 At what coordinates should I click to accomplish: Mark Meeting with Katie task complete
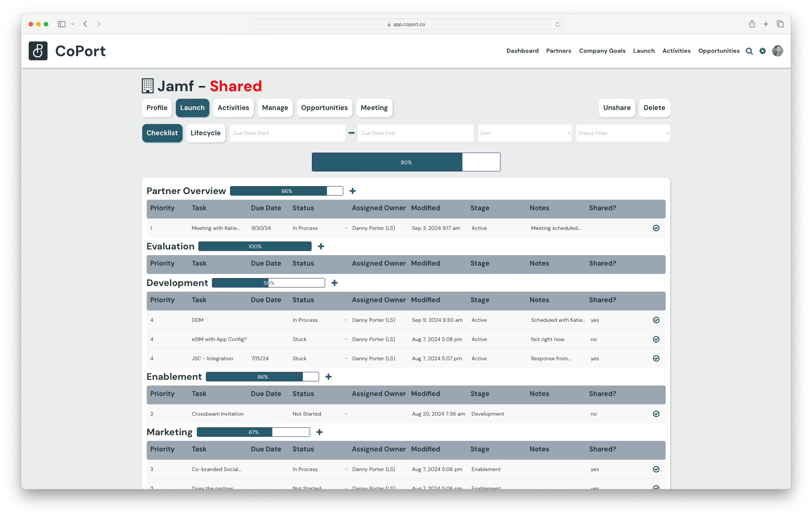tap(656, 228)
